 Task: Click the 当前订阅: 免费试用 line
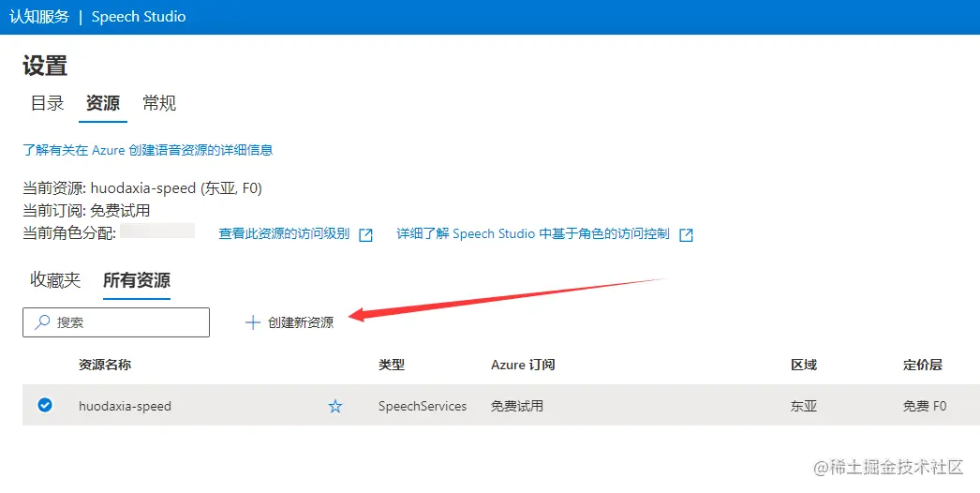[x=86, y=211]
